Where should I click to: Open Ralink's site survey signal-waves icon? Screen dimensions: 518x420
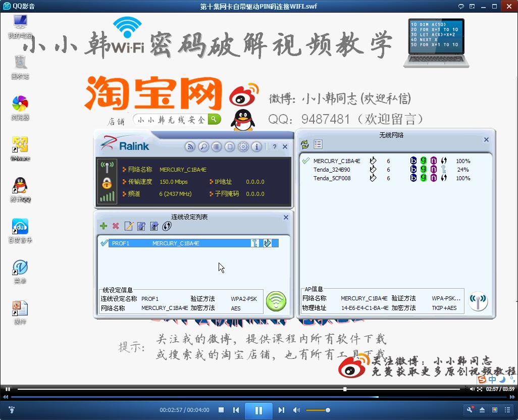pyautogui.click(x=190, y=146)
